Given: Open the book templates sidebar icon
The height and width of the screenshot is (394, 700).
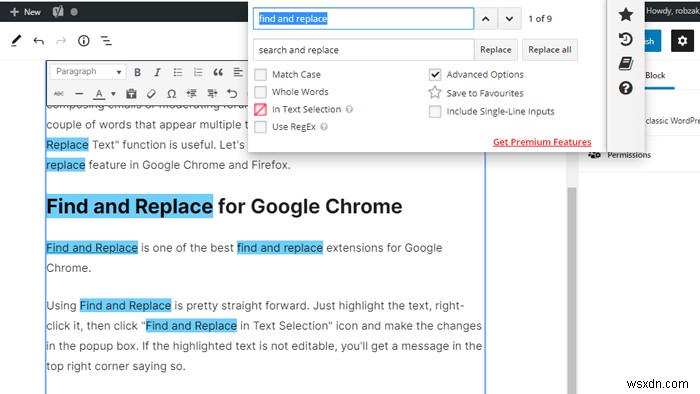Looking at the screenshot, I should coord(625,63).
